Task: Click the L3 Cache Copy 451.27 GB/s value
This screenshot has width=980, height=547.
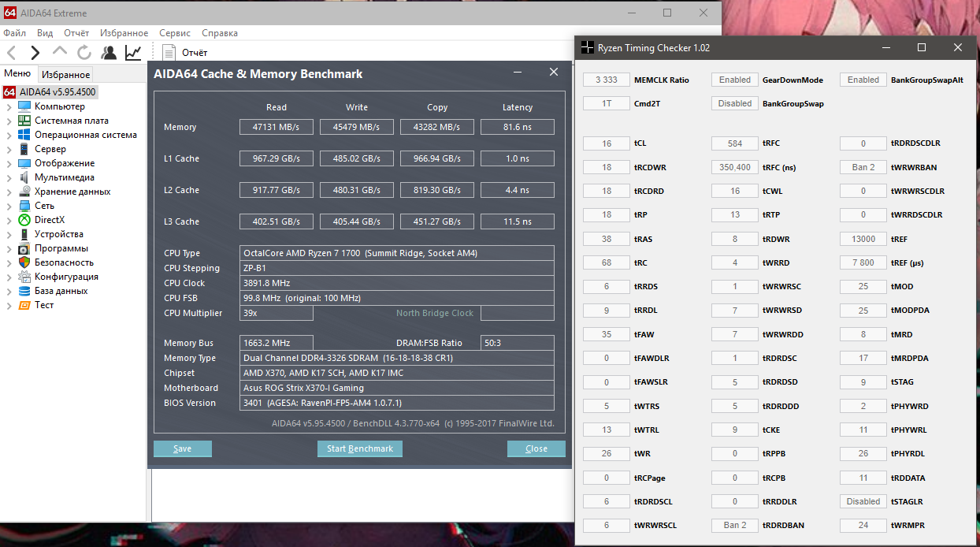Action: pos(437,221)
